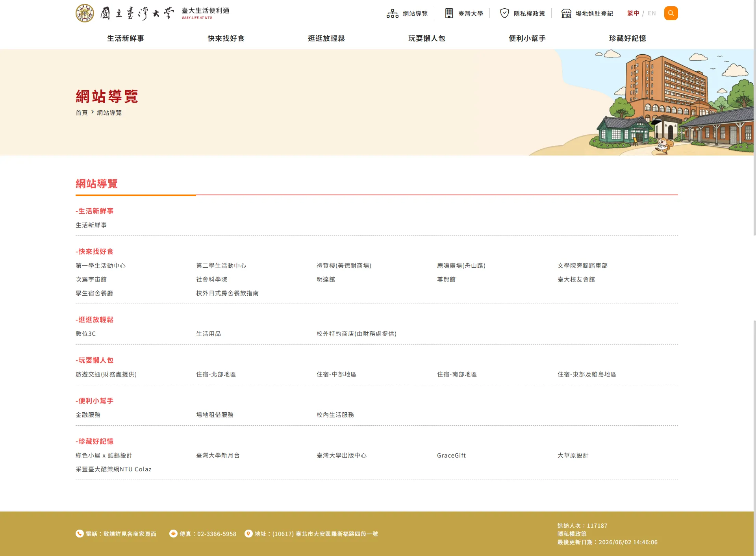Click the fax icon in the footer
The image size is (756, 556).
[x=173, y=534]
